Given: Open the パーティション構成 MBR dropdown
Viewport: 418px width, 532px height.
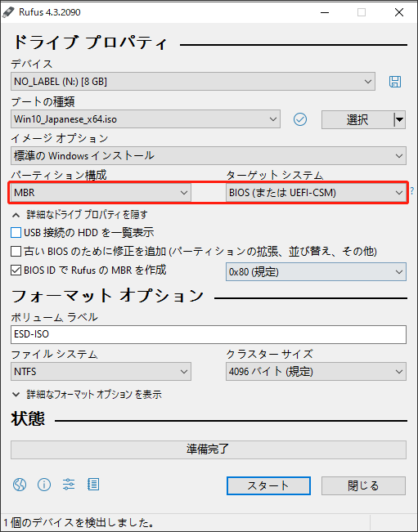Looking at the screenshot, I should (101, 193).
